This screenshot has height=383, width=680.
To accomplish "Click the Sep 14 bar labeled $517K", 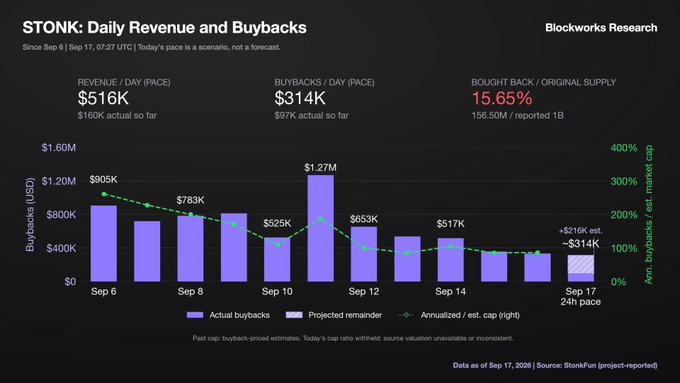I will 451,260.
